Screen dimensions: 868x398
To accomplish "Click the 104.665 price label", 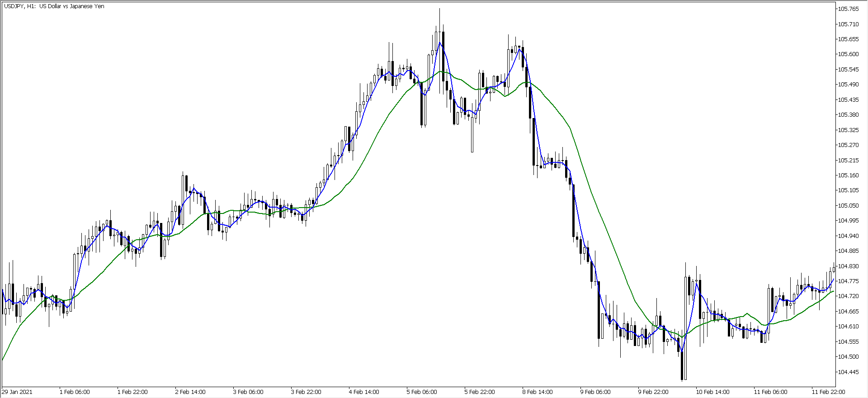I will point(849,311).
